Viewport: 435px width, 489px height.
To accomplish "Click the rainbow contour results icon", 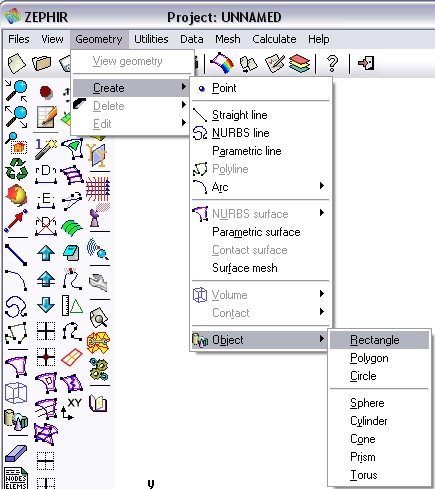I will click(222, 63).
